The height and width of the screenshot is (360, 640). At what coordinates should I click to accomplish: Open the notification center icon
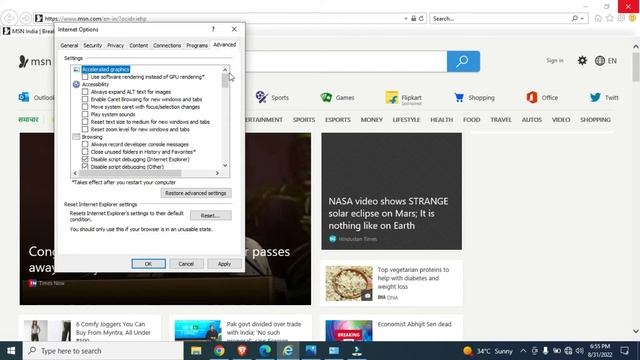point(624,351)
